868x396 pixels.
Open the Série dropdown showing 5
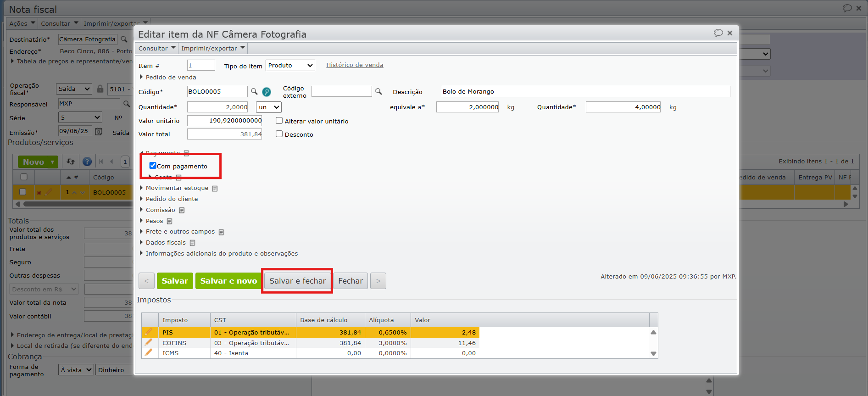point(80,117)
